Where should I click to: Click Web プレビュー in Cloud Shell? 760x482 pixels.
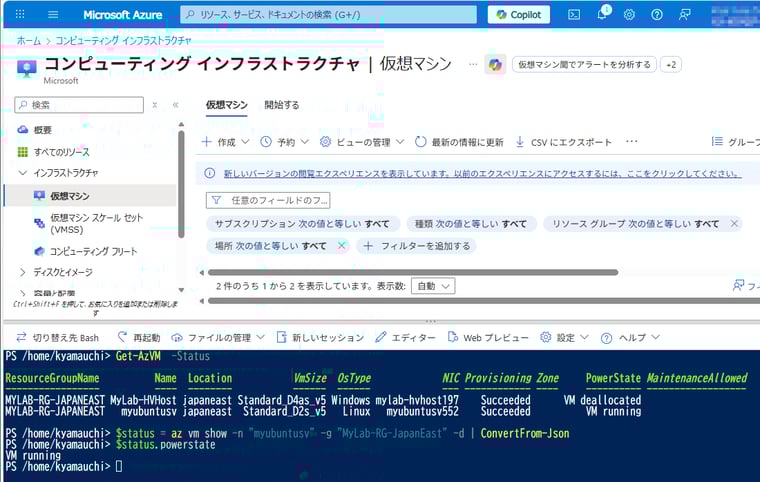(488, 337)
